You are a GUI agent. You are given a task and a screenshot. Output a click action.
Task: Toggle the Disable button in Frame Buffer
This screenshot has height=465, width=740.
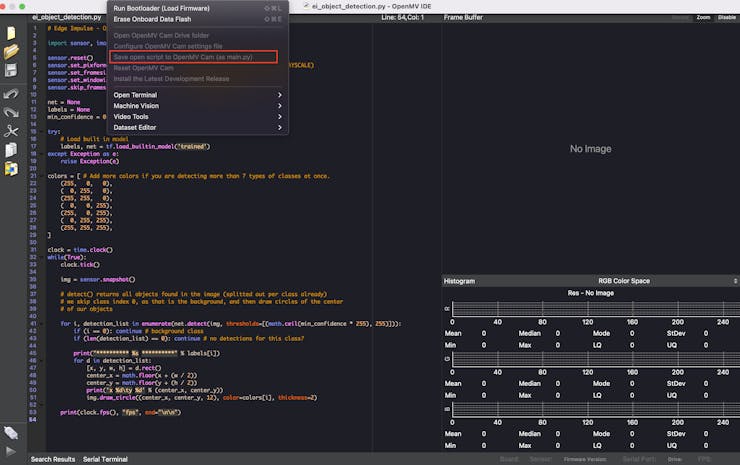[727, 17]
